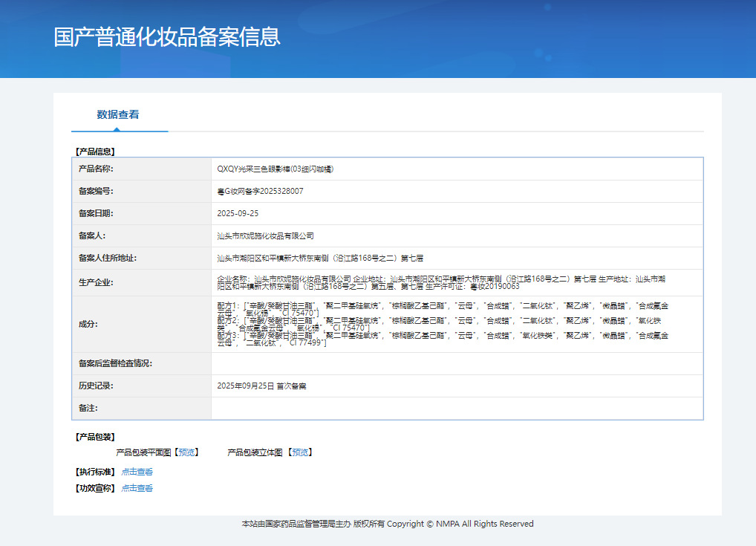Click the 【功效宣称】 label

tap(95, 488)
